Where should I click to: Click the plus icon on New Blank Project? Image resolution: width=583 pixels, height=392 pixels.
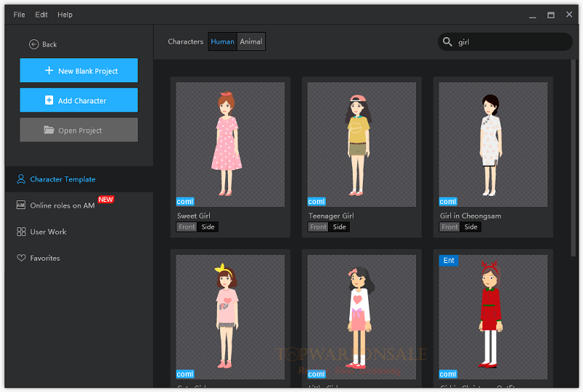click(49, 70)
